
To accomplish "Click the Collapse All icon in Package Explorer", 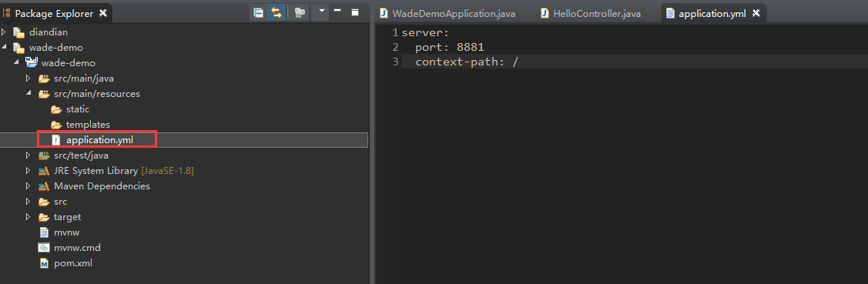I will [x=258, y=13].
